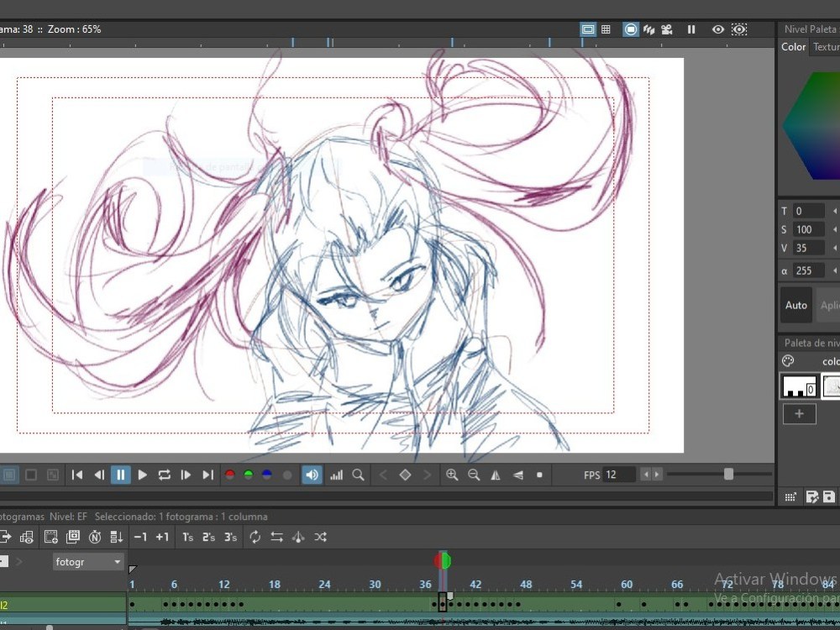The height and width of the screenshot is (630, 840).
Task: Click the fill-in-empty-cells icon
Action: coord(116,537)
